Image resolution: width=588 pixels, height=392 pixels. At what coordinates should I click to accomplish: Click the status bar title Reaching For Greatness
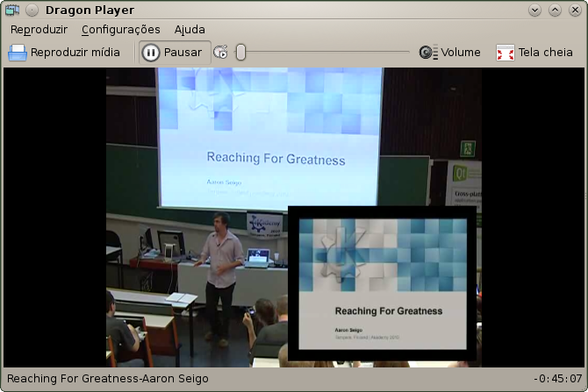pyautogui.click(x=108, y=379)
